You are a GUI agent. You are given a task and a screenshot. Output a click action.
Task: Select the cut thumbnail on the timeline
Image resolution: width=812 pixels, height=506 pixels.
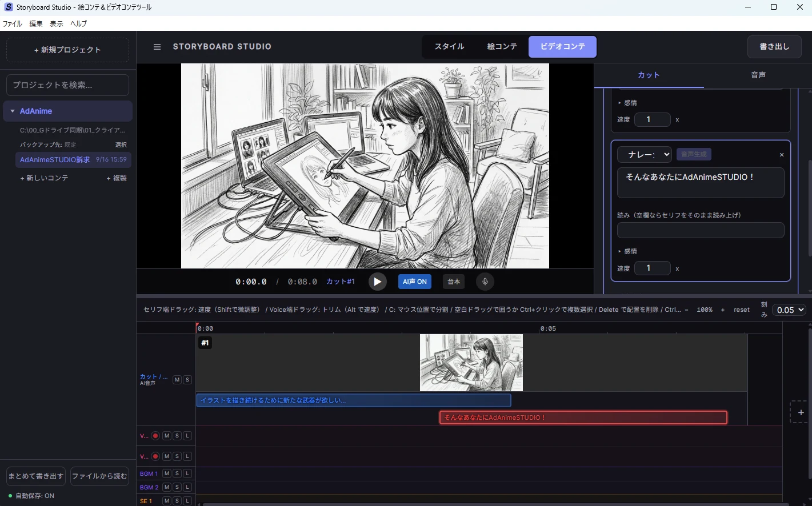coord(471,363)
